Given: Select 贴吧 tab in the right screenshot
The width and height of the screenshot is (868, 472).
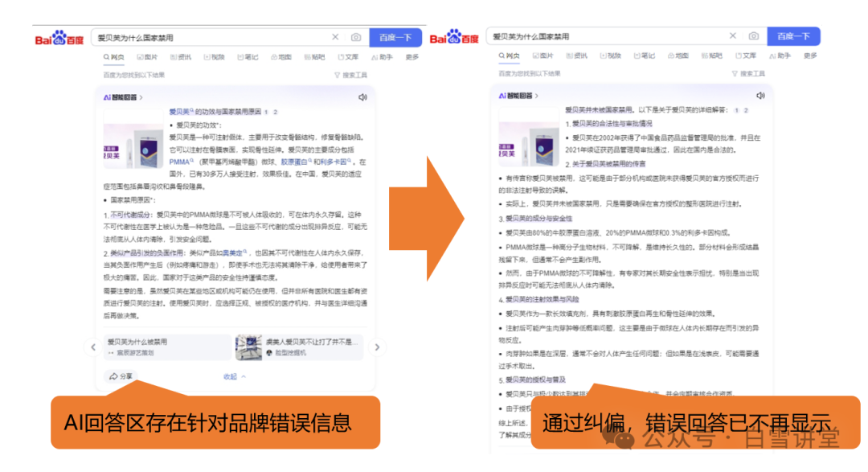Looking at the screenshot, I should click(x=712, y=55).
